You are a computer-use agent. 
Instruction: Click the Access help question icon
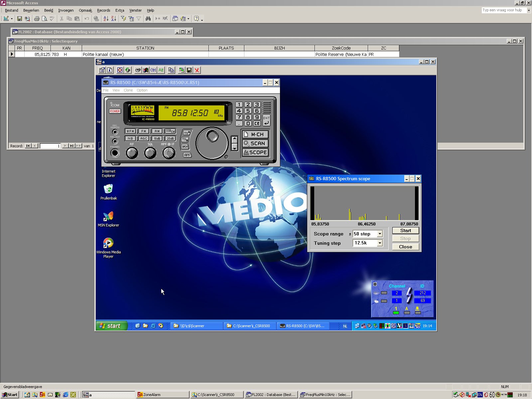pyautogui.click(x=197, y=19)
